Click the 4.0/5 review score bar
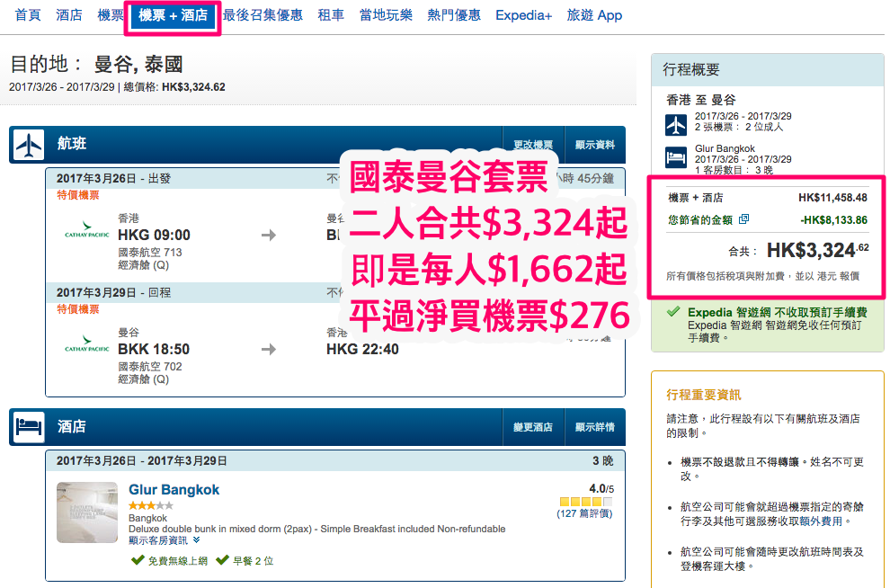 (x=586, y=502)
